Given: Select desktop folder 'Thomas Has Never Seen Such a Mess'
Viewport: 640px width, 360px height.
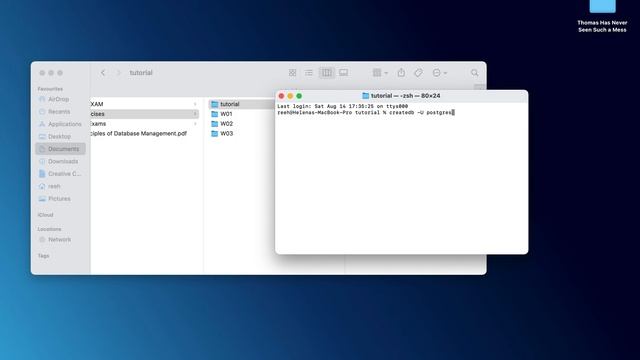Looking at the screenshot, I should tap(602, 16).
